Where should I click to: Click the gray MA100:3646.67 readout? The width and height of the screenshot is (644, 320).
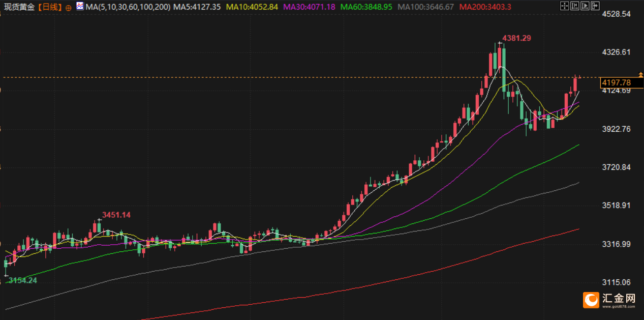pos(425,7)
